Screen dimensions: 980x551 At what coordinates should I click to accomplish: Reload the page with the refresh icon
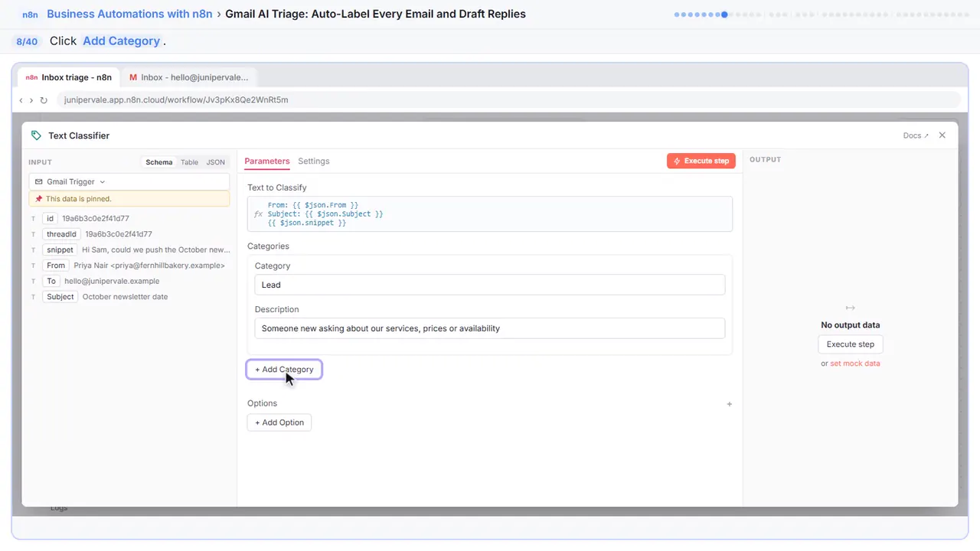(x=44, y=100)
